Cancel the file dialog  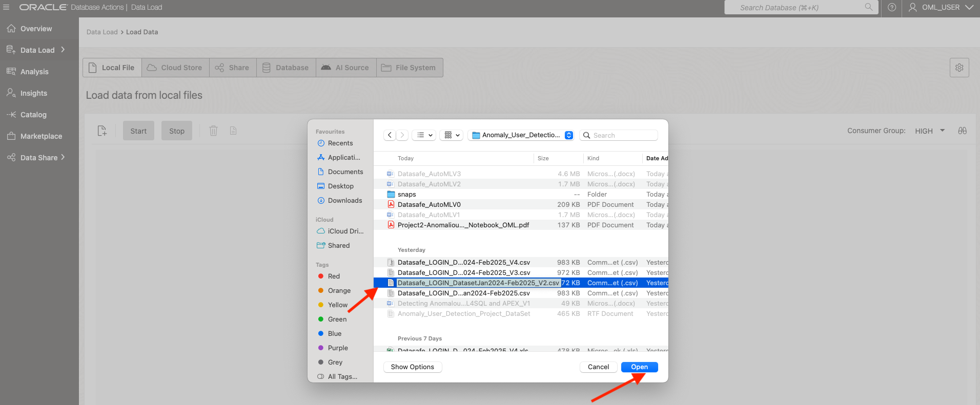(x=598, y=367)
